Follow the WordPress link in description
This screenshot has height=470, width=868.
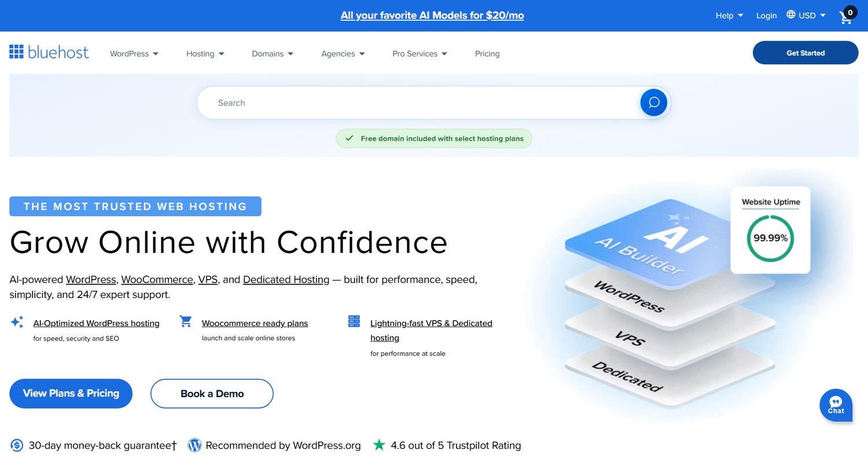91,280
